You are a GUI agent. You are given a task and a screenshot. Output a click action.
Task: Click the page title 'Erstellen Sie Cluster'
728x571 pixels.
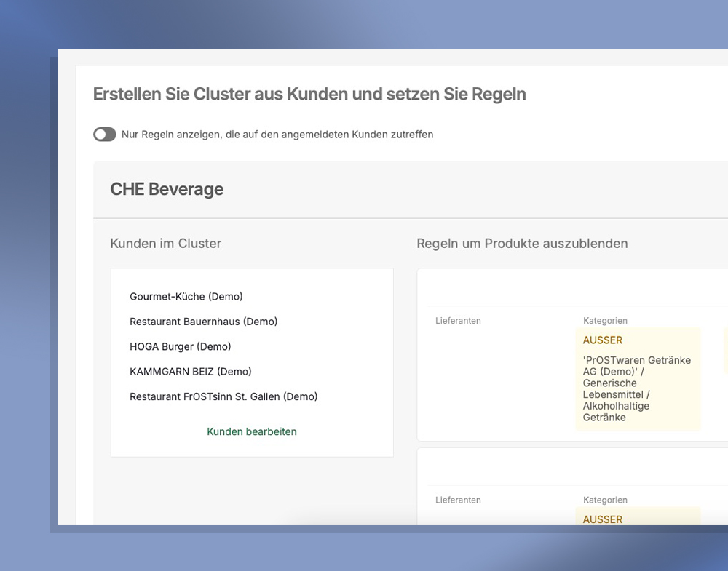coord(309,94)
